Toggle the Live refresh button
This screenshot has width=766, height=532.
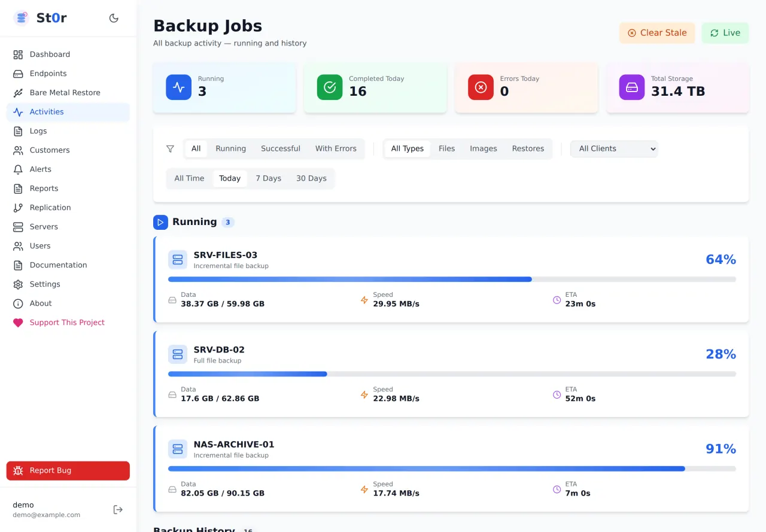[x=725, y=33]
